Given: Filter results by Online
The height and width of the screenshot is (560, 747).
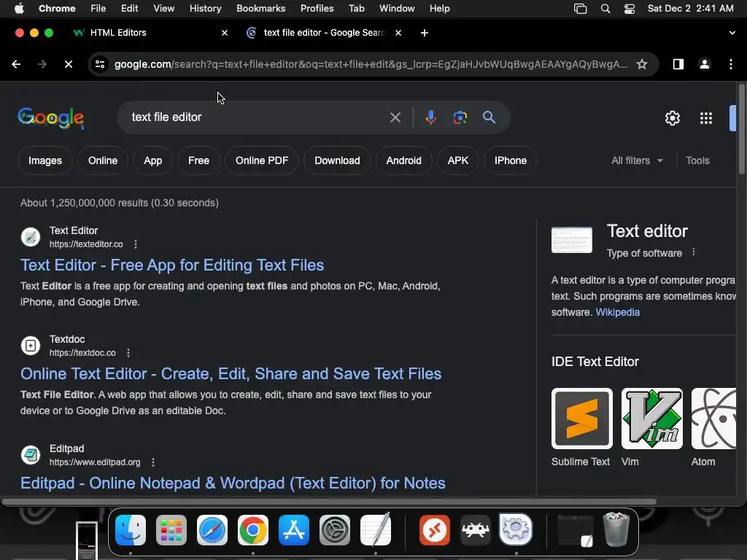Looking at the screenshot, I should [102, 160].
